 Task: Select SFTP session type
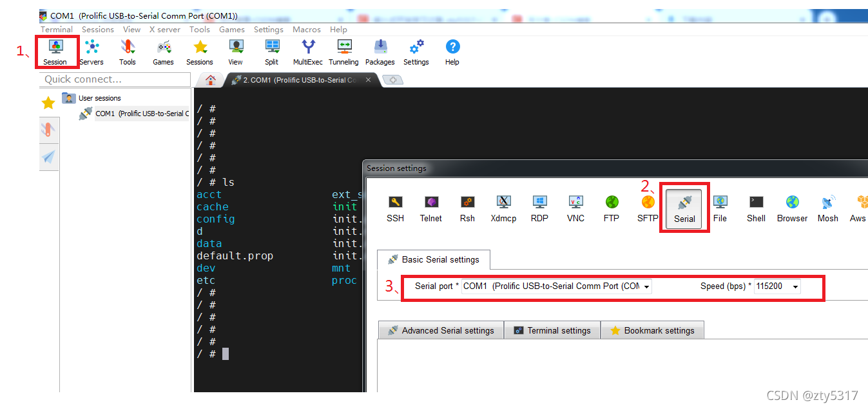(x=648, y=209)
